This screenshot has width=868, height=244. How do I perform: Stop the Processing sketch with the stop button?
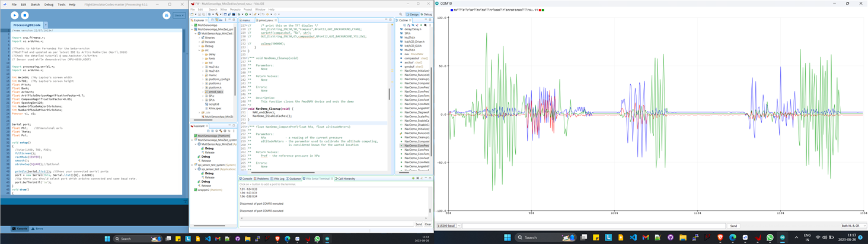click(25, 15)
